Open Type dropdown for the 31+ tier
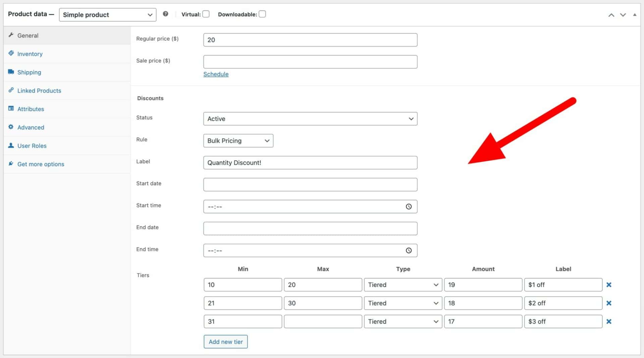 (403, 322)
